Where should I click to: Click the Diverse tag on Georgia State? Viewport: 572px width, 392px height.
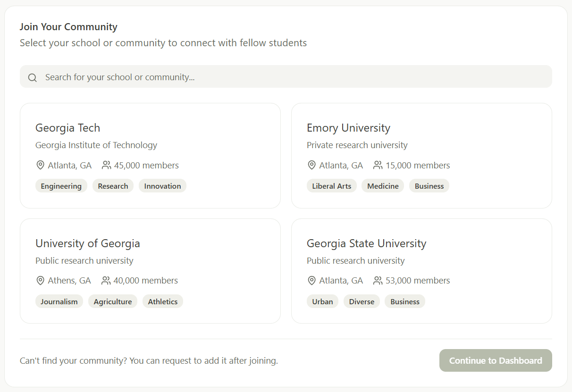(362, 301)
